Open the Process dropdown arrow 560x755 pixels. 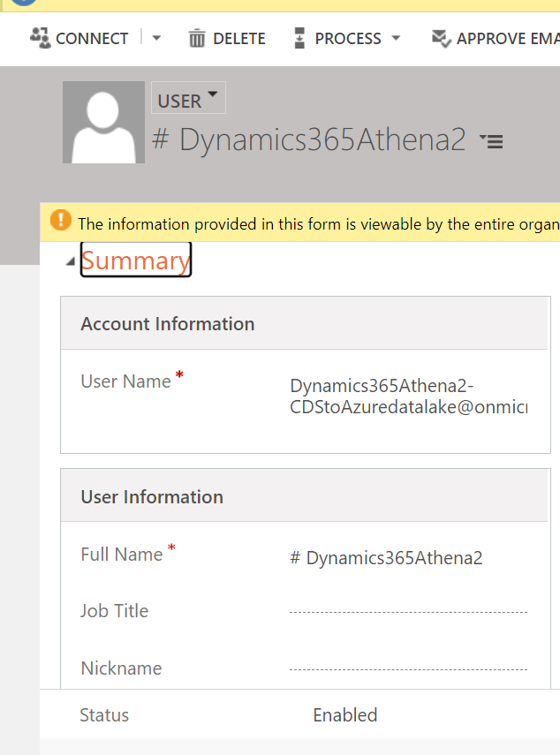click(394, 38)
